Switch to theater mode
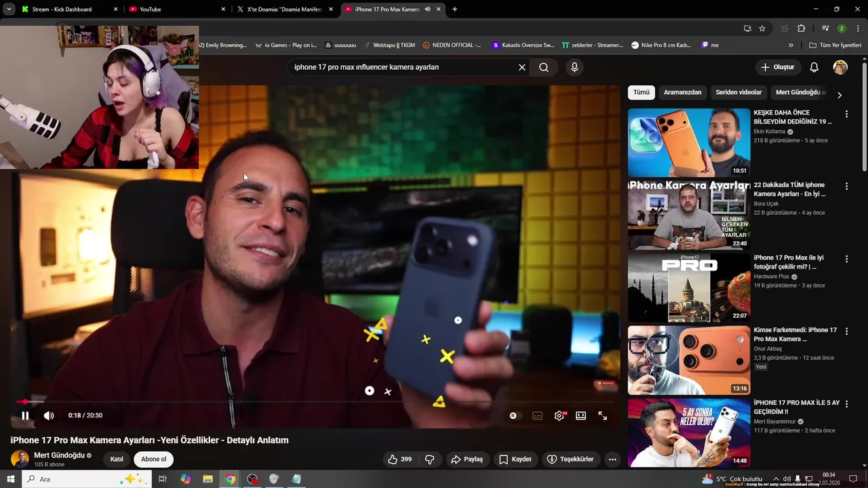The height and width of the screenshot is (488, 868). [581, 415]
